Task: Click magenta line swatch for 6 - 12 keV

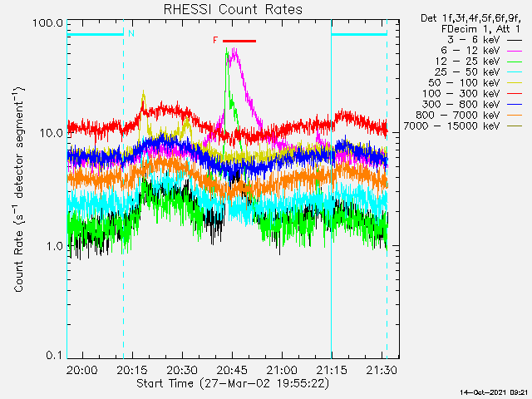Action: click(515, 52)
